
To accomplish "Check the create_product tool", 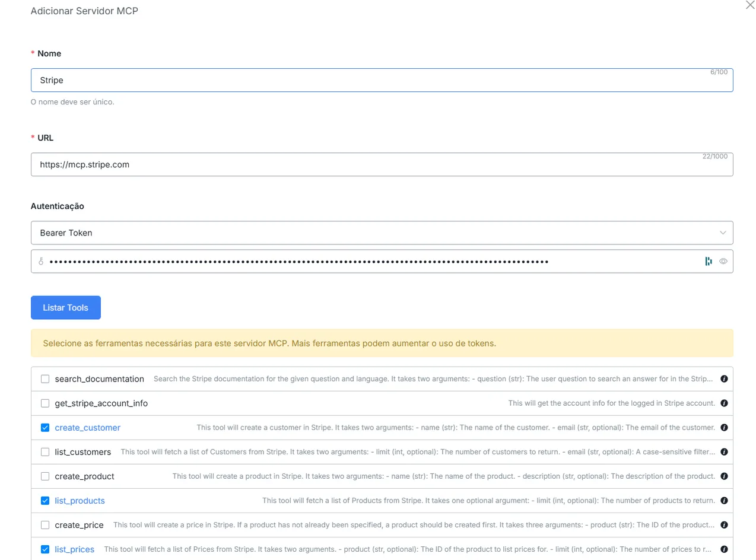I will coord(45,476).
